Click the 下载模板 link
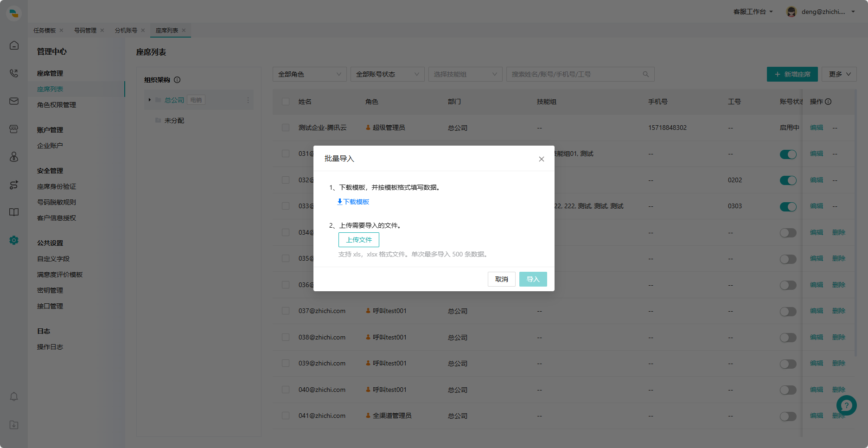 tap(353, 202)
